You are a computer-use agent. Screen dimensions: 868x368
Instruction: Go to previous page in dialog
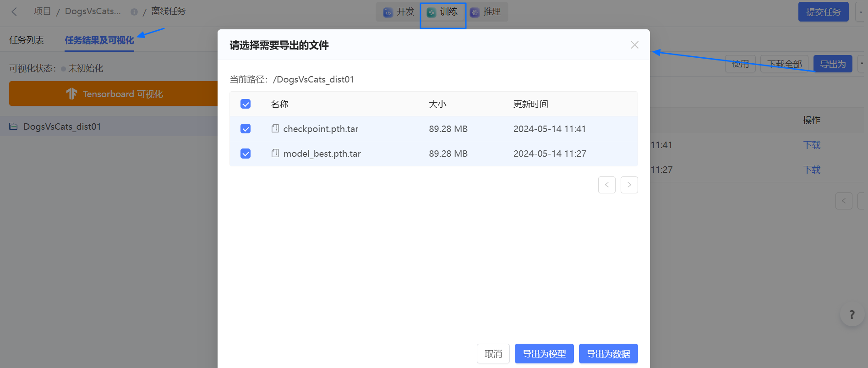(x=606, y=185)
